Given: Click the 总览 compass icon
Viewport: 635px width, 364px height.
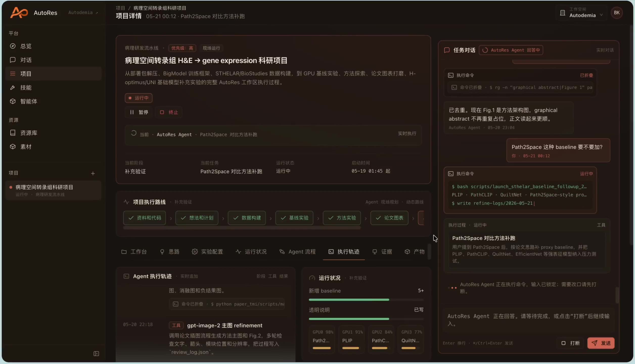Looking at the screenshot, I should click(x=13, y=46).
